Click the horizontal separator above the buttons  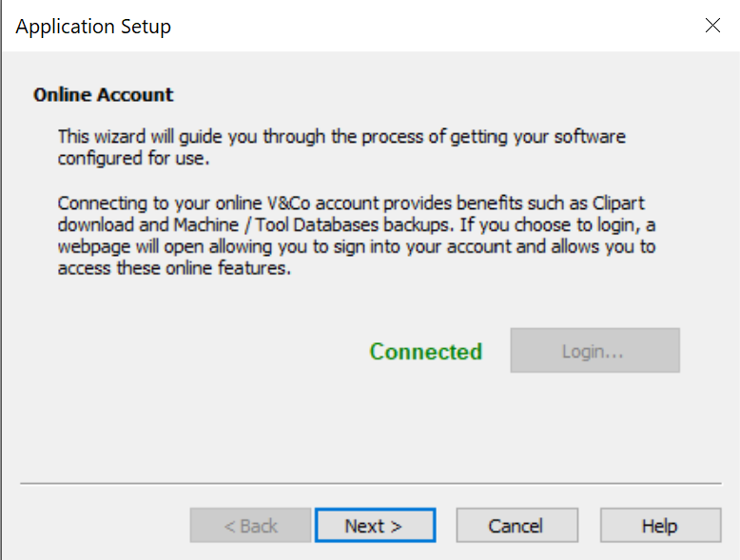pyautogui.click(x=370, y=484)
